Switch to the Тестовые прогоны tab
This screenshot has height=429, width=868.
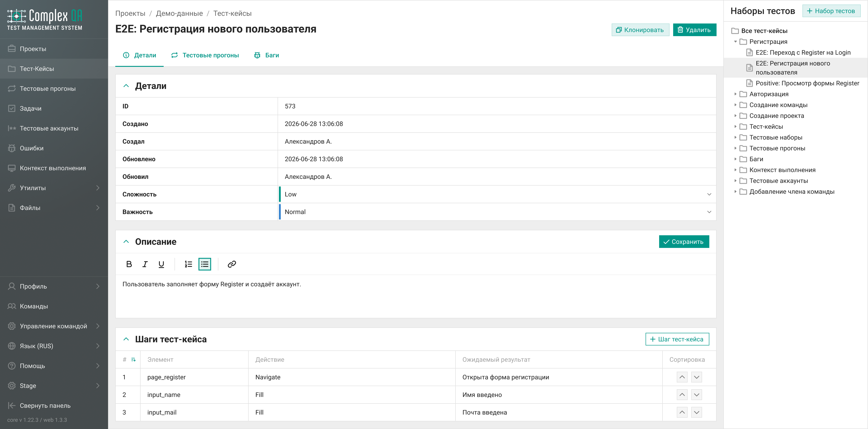205,55
